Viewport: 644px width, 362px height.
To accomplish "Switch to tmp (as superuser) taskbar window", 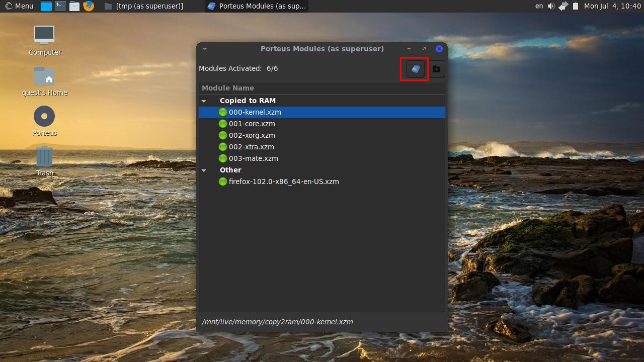I will (x=144, y=6).
